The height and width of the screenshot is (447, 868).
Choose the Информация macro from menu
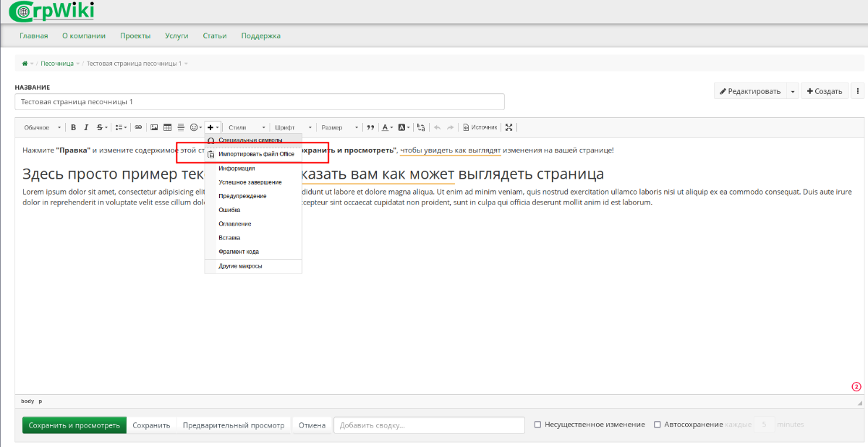click(x=253, y=168)
